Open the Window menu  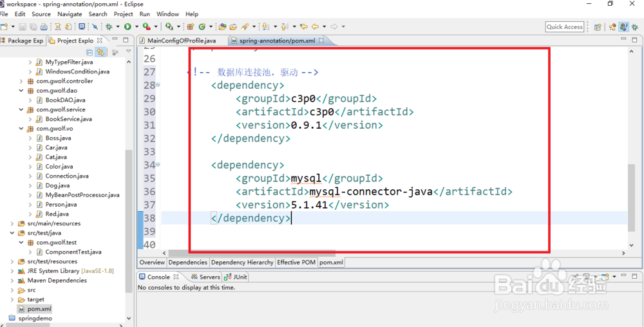[167, 14]
